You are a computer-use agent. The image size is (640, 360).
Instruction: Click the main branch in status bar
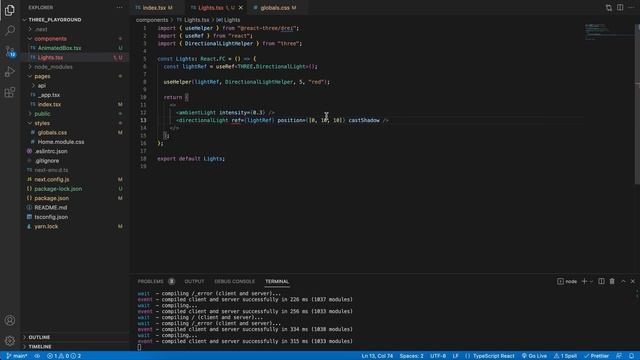(17, 356)
